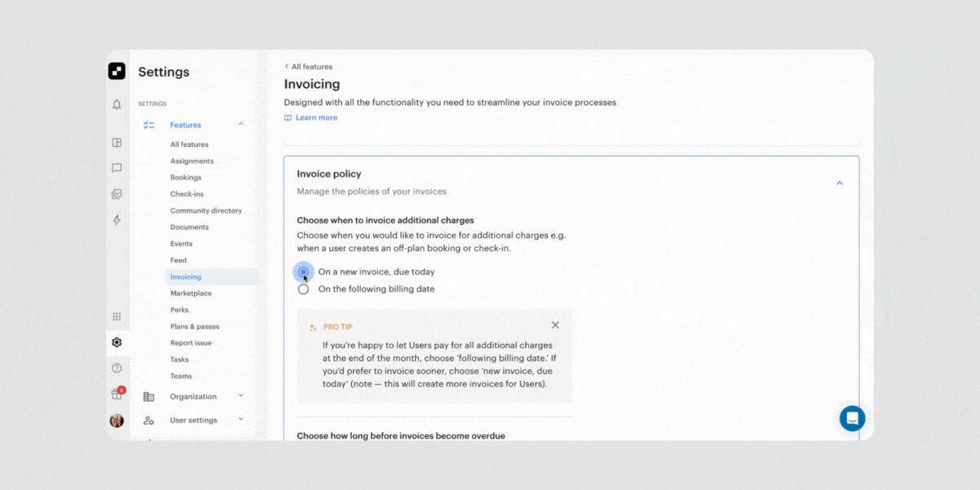Switch to the Marketplace settings page
Viewport: 980px width, 490px height.
tap(190, 292)
